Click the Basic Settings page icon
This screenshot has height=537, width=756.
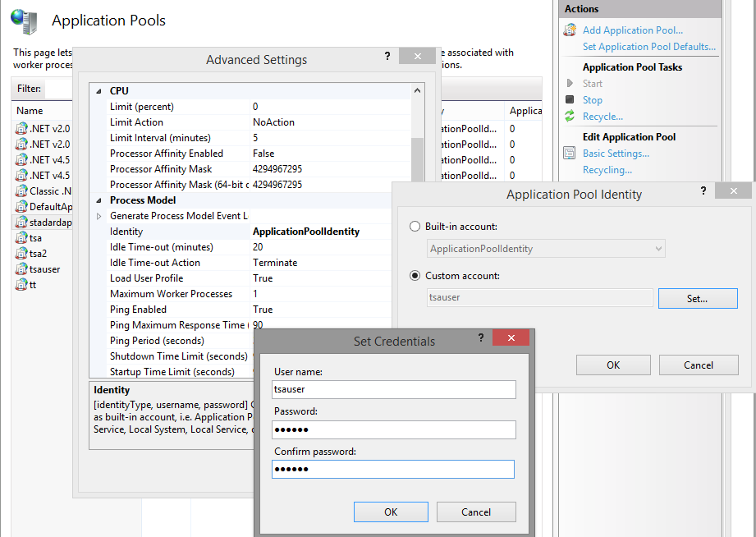570,153
